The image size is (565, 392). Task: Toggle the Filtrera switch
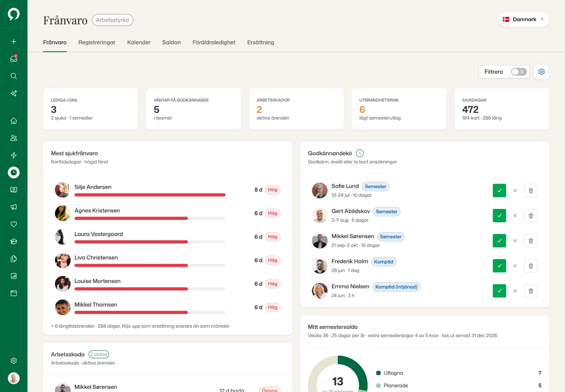[519, 72]
